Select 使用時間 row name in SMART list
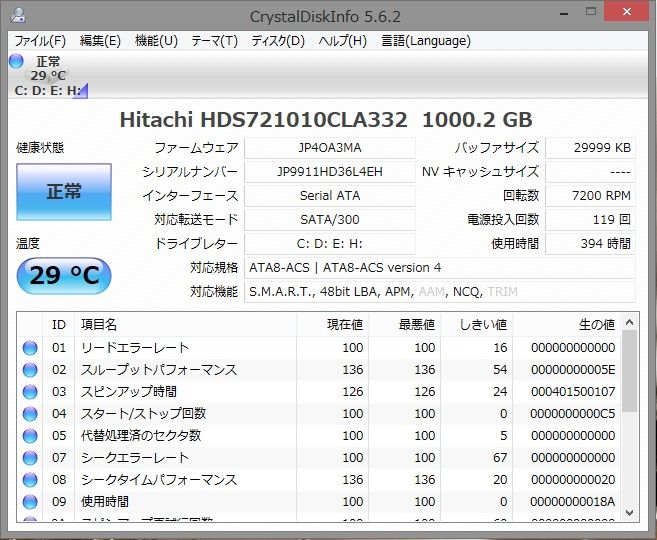 tap(105, 502)
